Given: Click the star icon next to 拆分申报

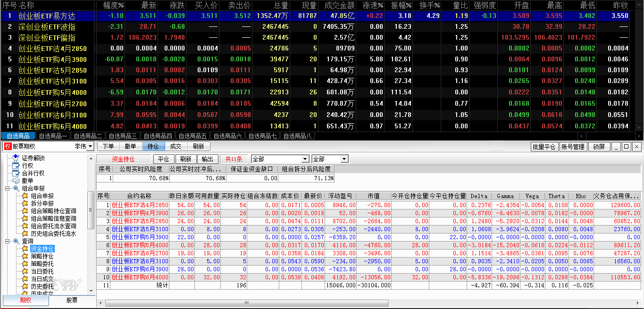Looking at the screenshot, I should (25, 203).
